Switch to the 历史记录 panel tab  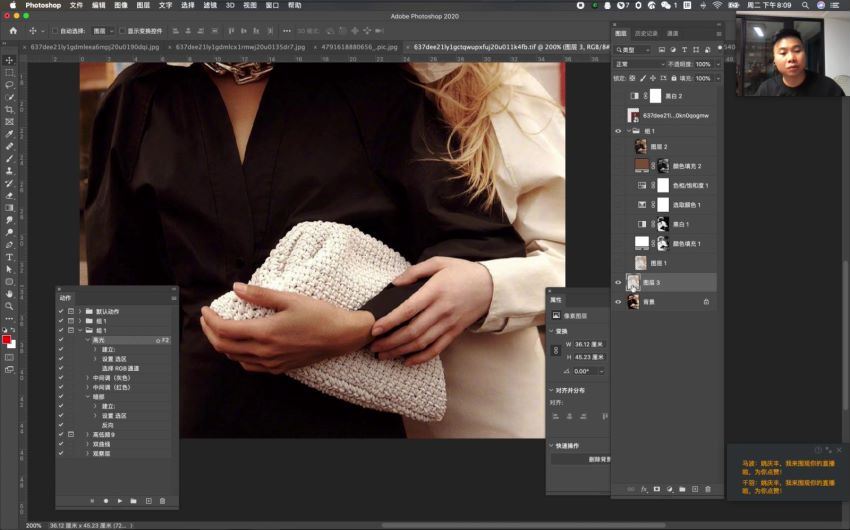[x=646, y=34]
